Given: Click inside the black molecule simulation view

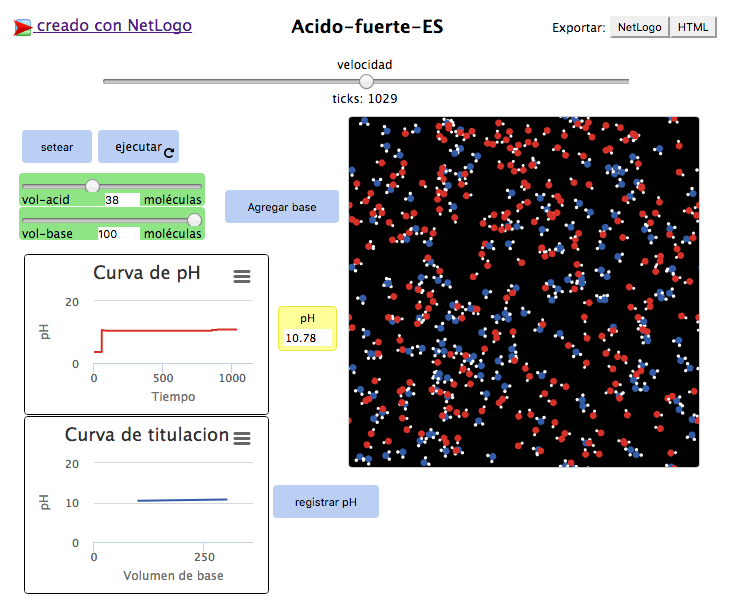Looking at the screenshot, I should pos(523,291).
